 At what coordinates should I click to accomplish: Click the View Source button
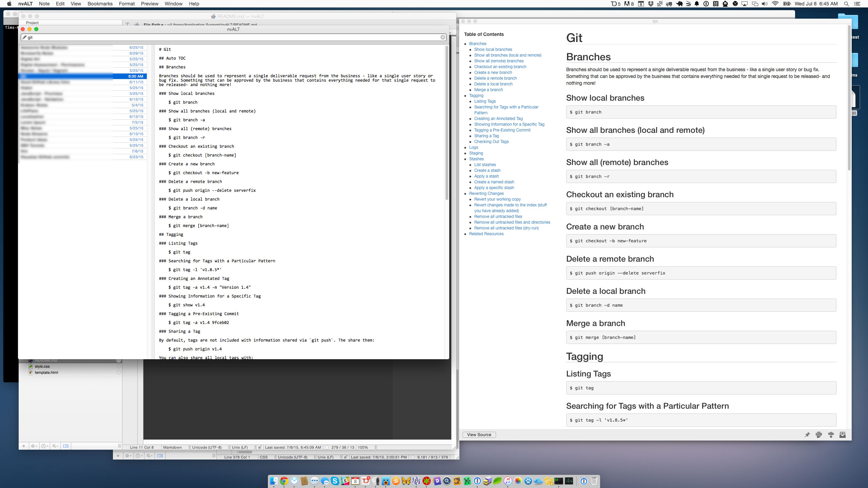[x=479, y=435]
